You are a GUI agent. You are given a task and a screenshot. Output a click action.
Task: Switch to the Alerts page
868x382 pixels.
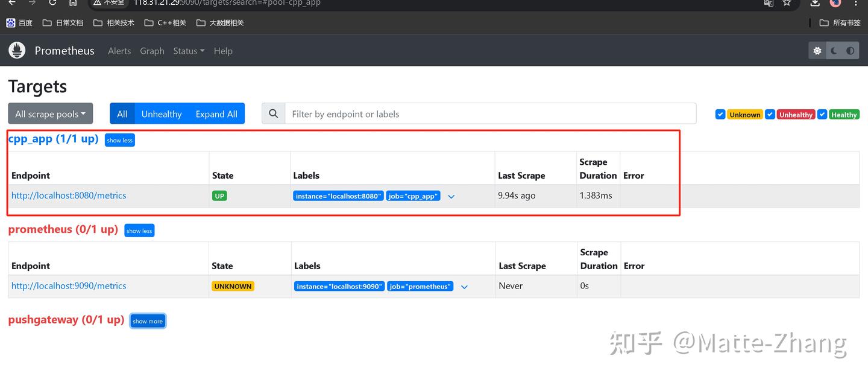tap(119, 51)
